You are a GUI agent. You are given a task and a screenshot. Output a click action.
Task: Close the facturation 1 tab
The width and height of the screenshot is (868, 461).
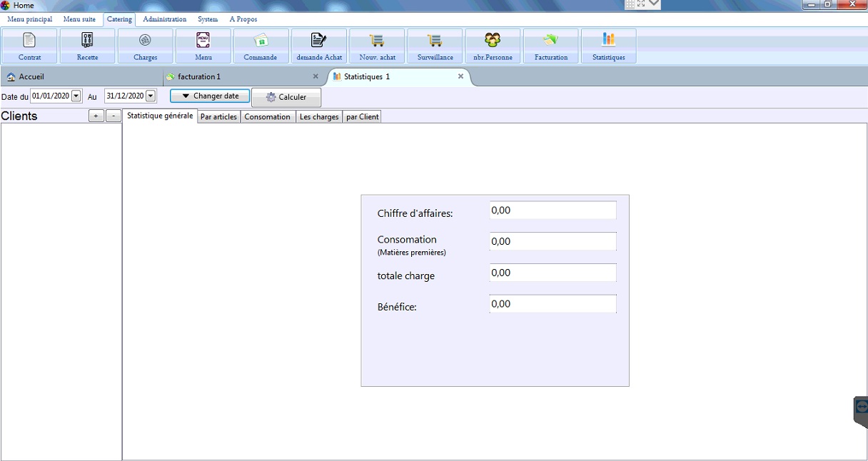click(316, 76)
